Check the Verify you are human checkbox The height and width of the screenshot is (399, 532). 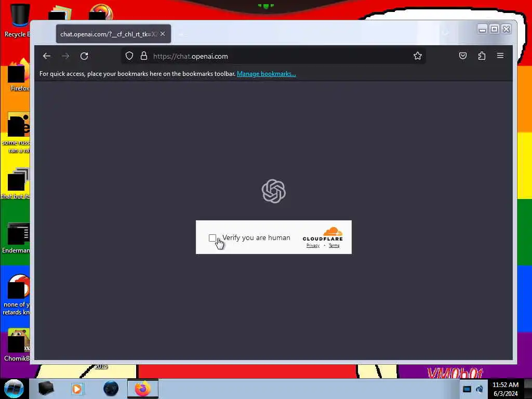(212, 238)
